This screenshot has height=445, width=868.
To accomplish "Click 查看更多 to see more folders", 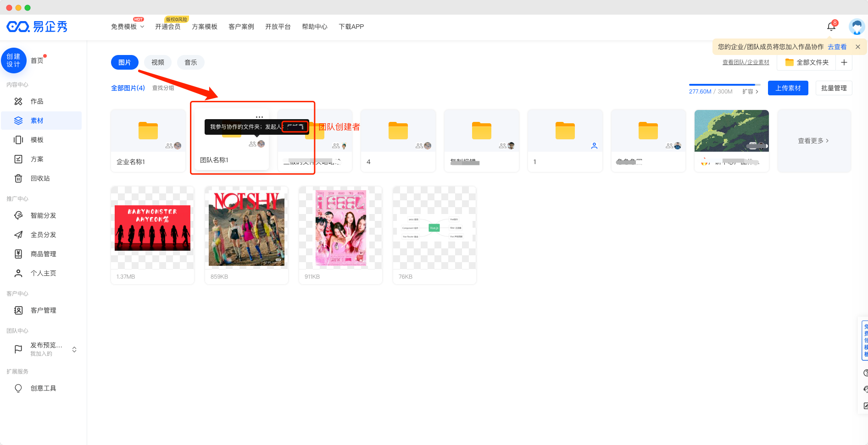I will point(813,141).
